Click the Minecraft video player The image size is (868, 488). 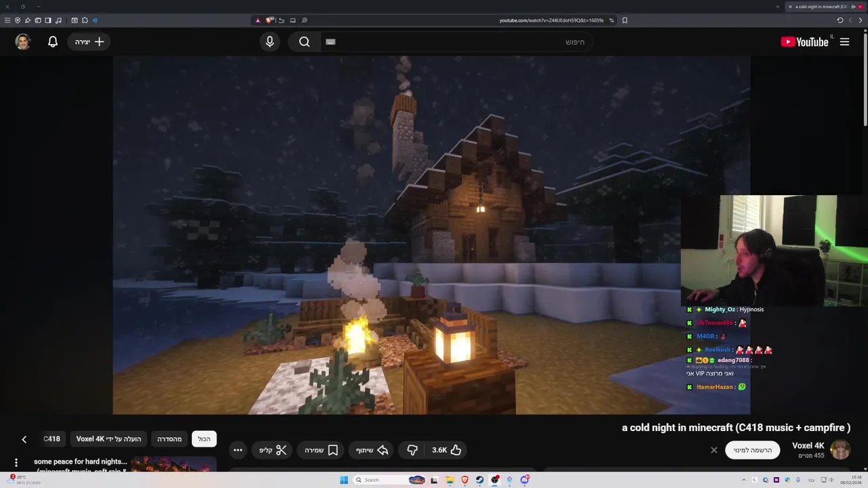(x=431, y=235)
